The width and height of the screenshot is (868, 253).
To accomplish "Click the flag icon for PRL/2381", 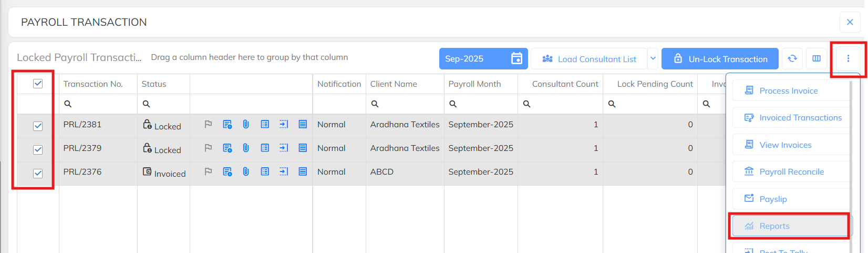I will pos(208,125).
